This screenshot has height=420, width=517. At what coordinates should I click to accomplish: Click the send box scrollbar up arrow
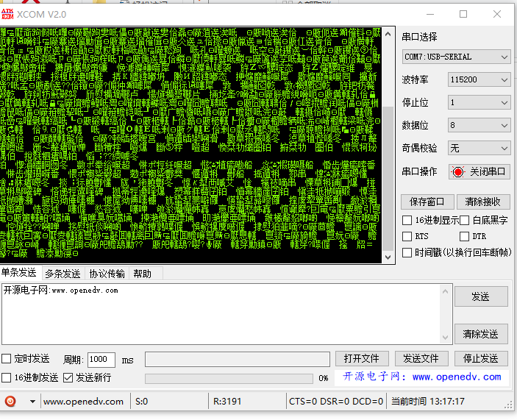coord(445,291)
